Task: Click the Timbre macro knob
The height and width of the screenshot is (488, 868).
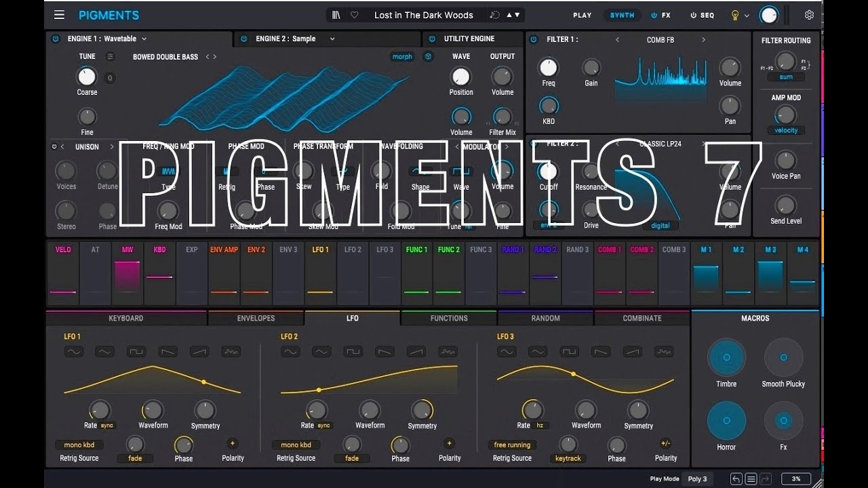Action: 726,357
